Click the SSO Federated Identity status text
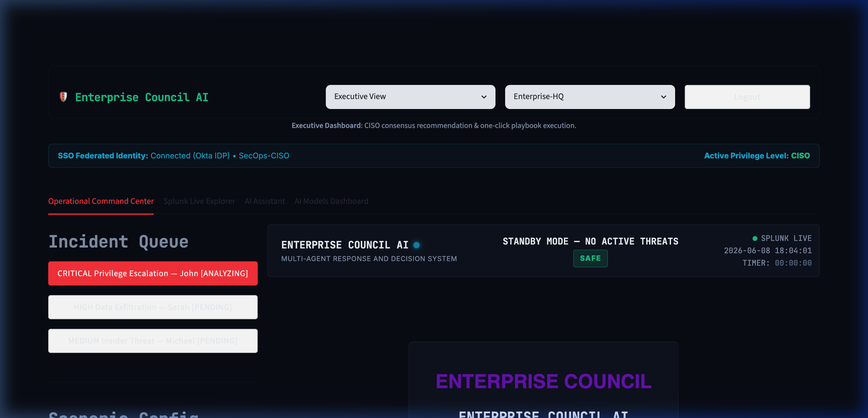Screen dimensions: 868x418 click(x=173, y=156)
